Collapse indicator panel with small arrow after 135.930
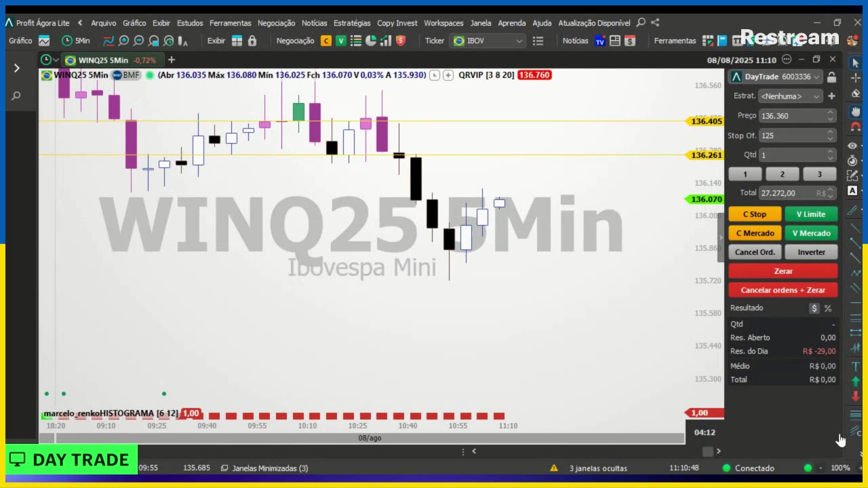Image resolution: width=868 pixels, height=488 pixels. [435, 75]
